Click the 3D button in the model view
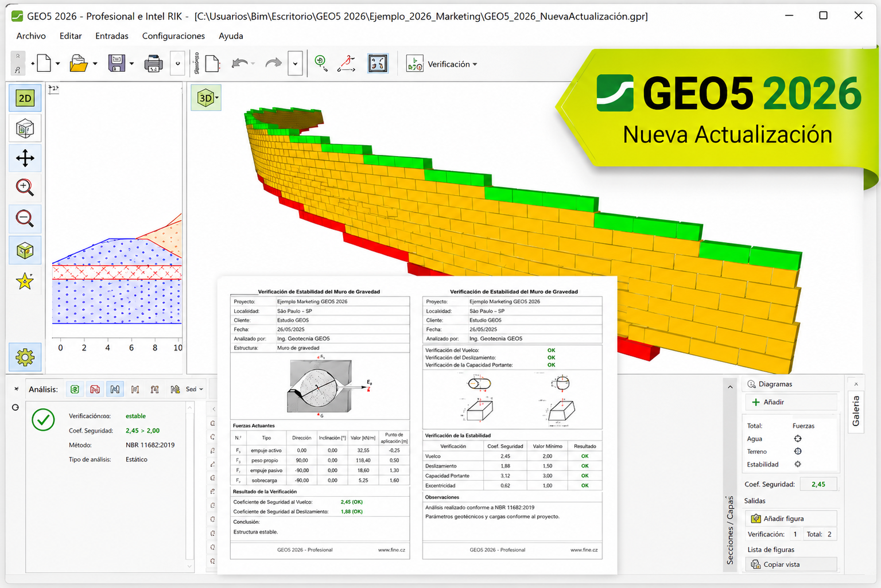Image resolution: width=881 pixels, height=588 pixels. pyautogui.click(x=204, y=98)
